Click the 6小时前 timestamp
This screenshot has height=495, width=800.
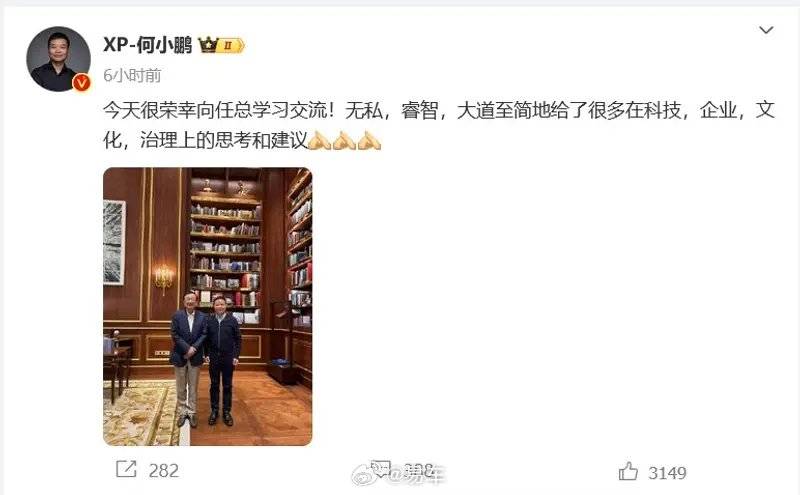tap(132, 76)
